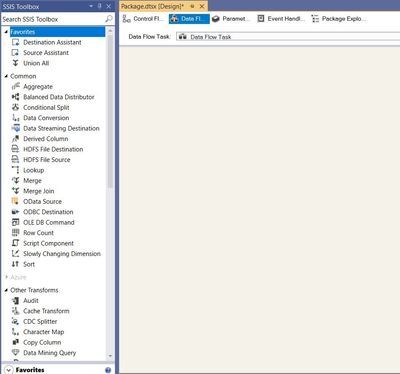This screenshot has height=374, width=400.
Task: Select the Other Transforms header label
Action: tap(34, 290)
